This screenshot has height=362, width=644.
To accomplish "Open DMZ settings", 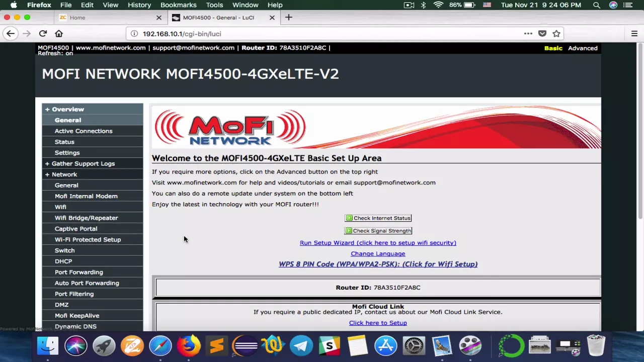I will point(93,305).
